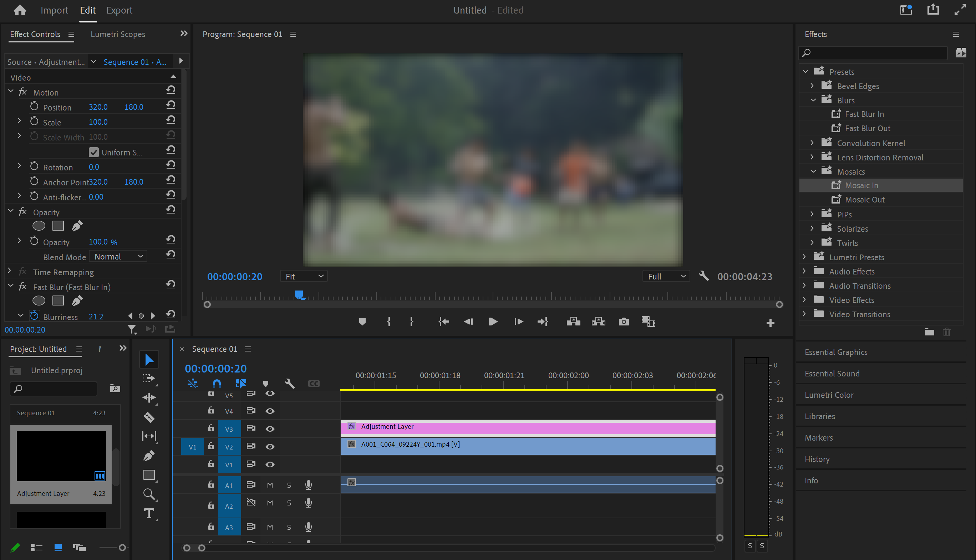
Task: Click the Export Frame camera icon
Action: click(x=624, y=322)
